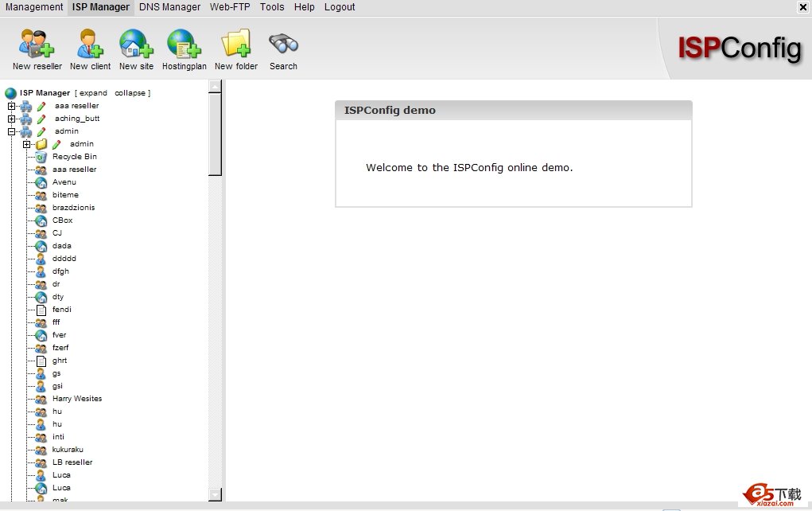Open the DNS Manager menu

170,7
